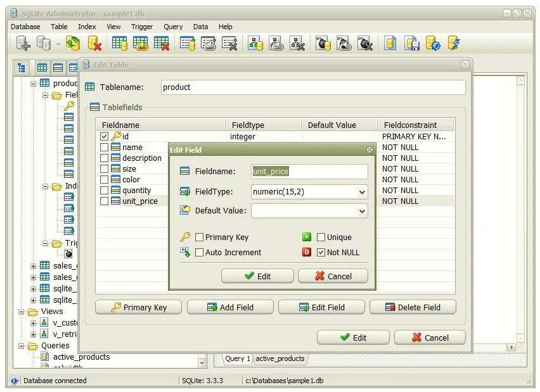Viewport: 540px width, 392px height.
Task: Click the create new database toolbar icon
Action: pyautogui.click(x=23, y=43)
